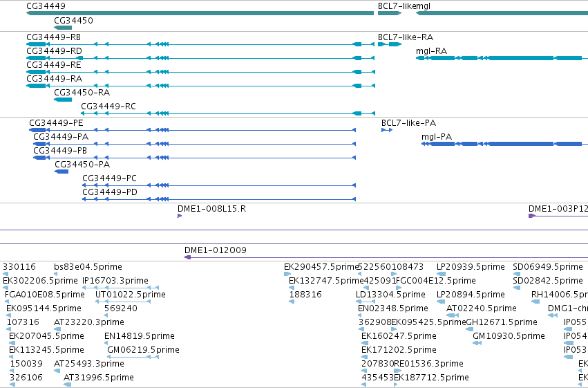588x388 pixels.
Task: Click the DME1-012O09 purple arrow glyph
Action: (188, 257)
